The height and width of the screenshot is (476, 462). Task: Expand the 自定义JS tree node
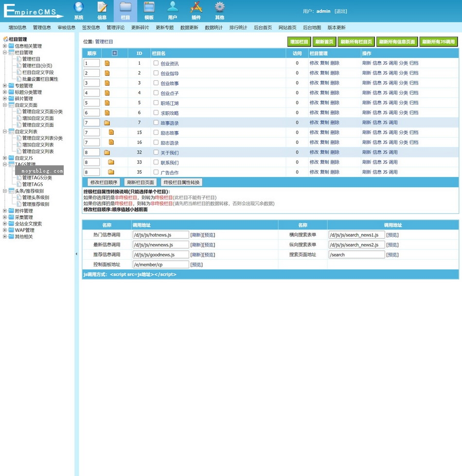click(4, 158)
